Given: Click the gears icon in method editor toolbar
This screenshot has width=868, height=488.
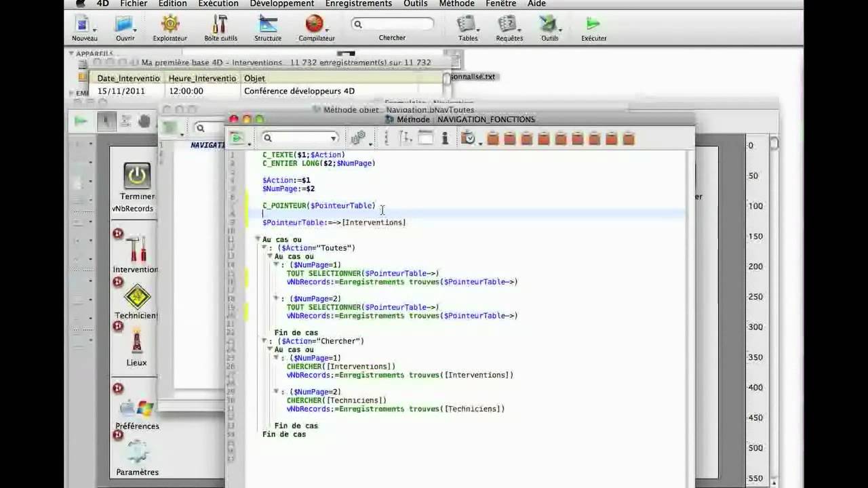Looking at the screenshot, I should pyautogui.click(x=358, y=138).
